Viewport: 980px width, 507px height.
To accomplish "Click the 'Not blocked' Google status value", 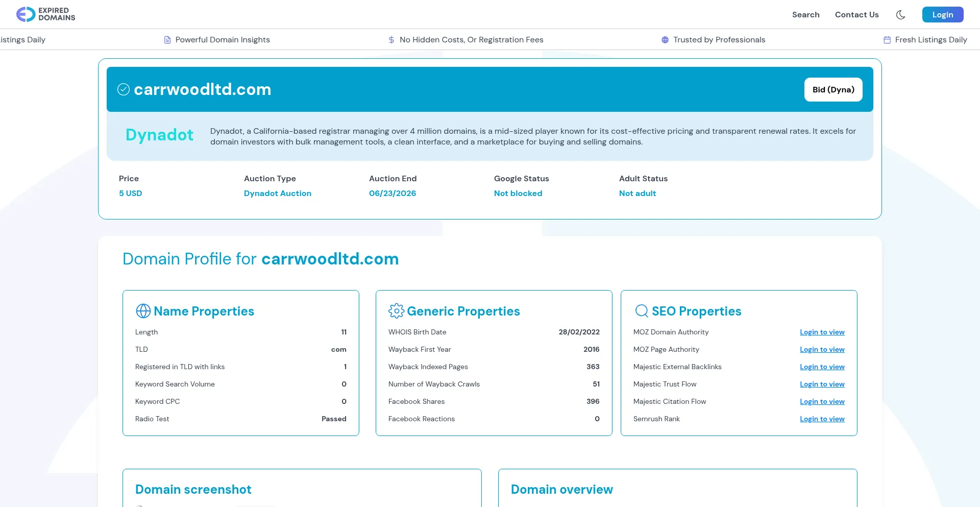I will 518,194.
